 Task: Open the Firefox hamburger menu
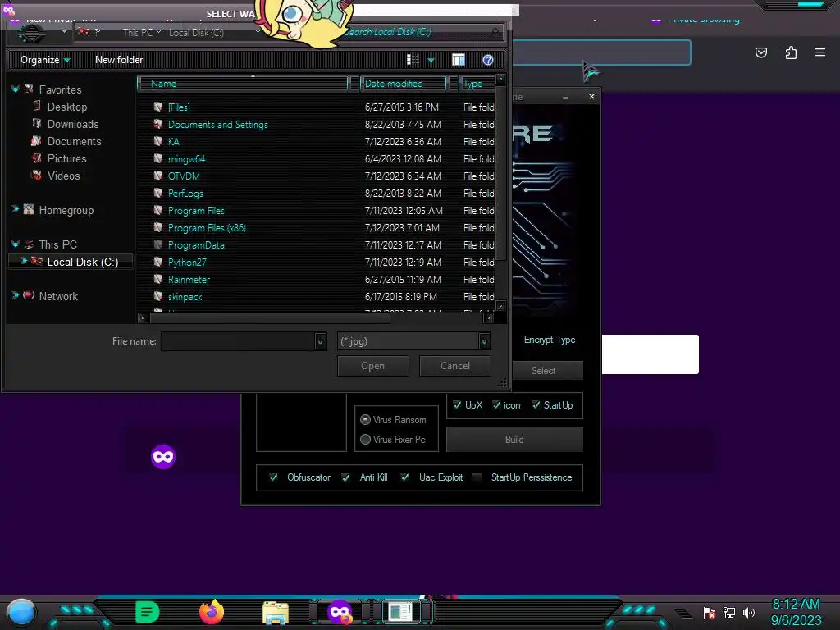pos(820,52)
